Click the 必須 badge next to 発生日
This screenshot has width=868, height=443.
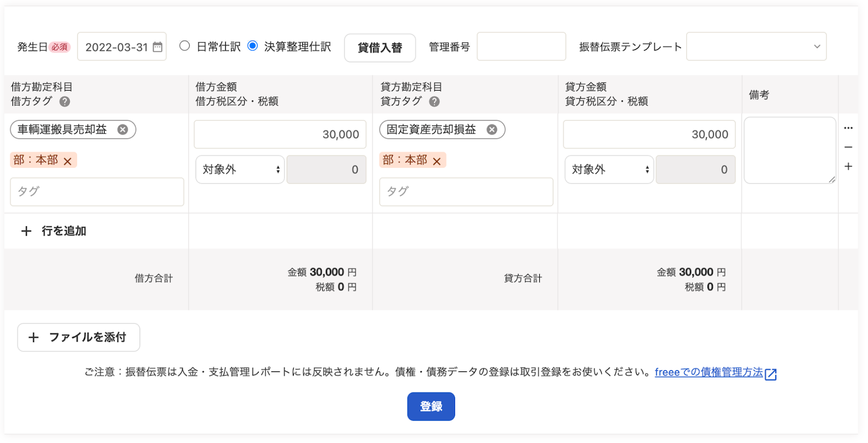[60, 47]
